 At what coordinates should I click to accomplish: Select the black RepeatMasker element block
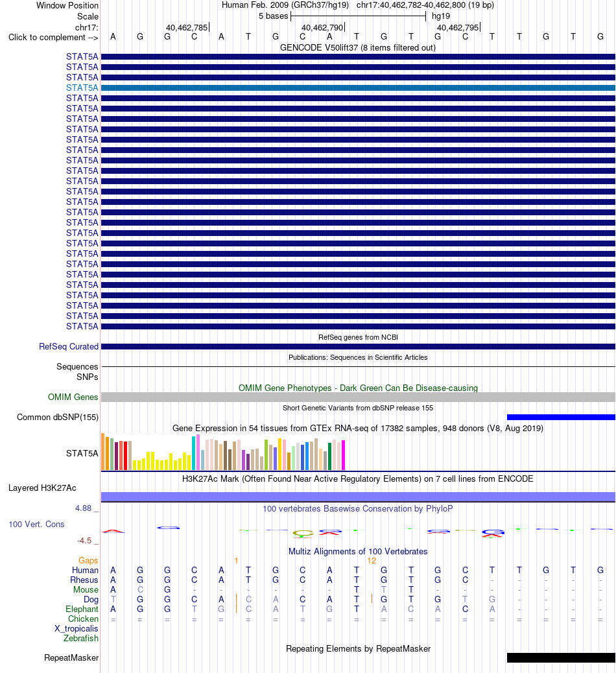pos(561,657)
